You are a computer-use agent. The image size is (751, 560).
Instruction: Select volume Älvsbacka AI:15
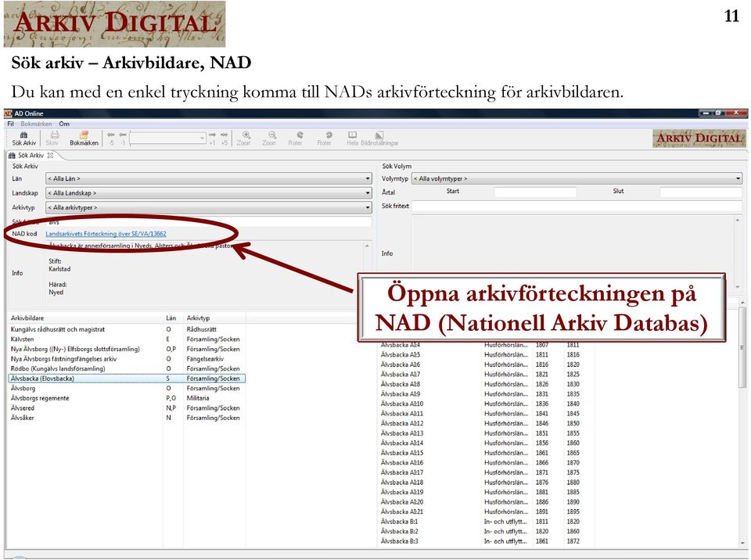click(x=486, y=453)
